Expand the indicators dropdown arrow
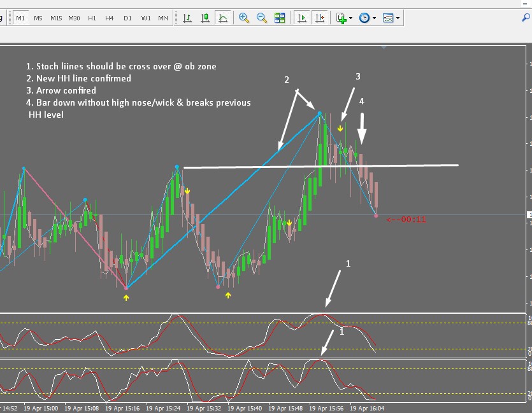The image size is (532, 413). point(350,18)
